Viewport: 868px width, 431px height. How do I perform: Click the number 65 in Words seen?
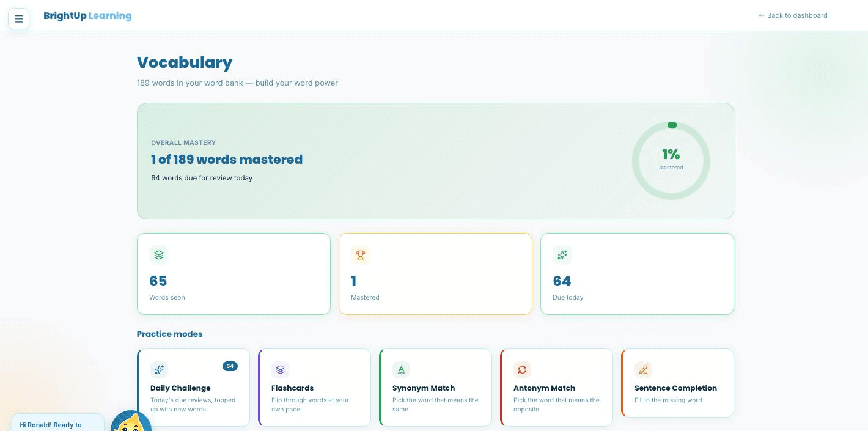click(x=158, y=281)
